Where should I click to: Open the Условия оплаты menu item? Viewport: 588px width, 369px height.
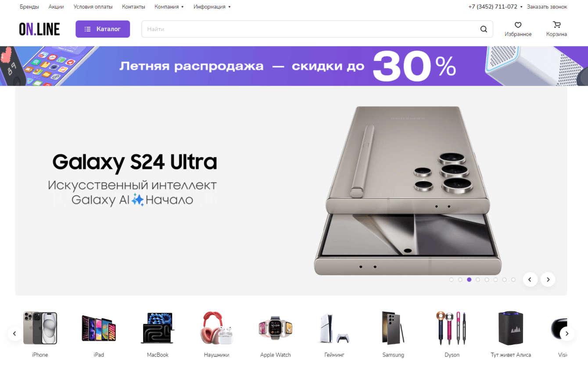[x=93, y=7]
